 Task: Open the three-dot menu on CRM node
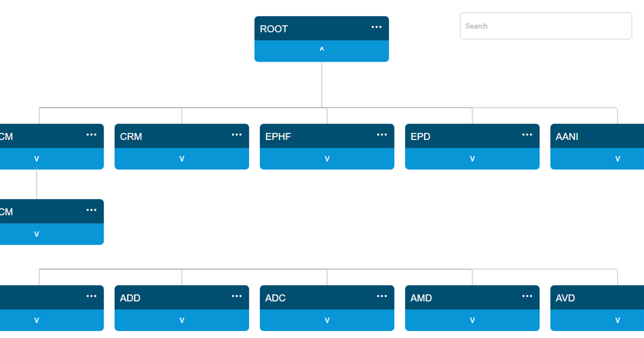click(x=237, y=135)
